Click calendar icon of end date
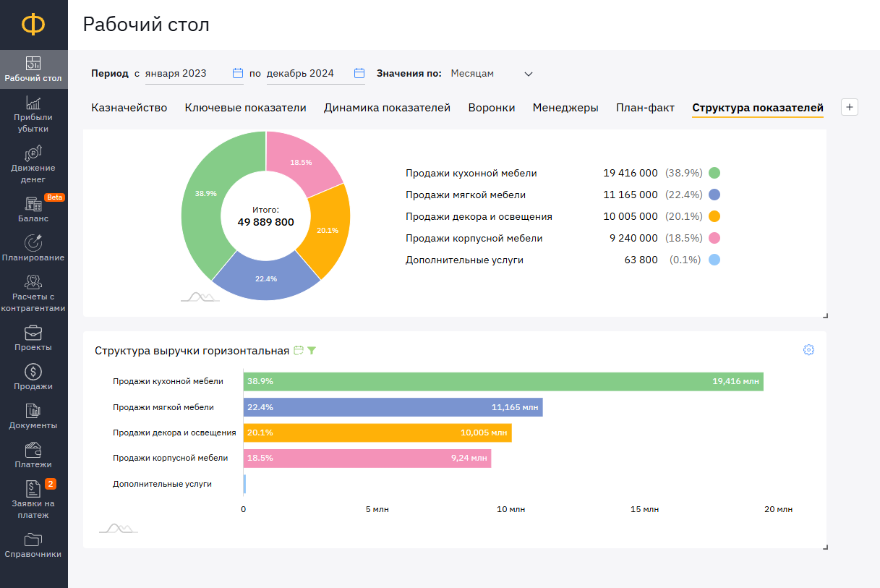880x588 pixels. point(359,73)
